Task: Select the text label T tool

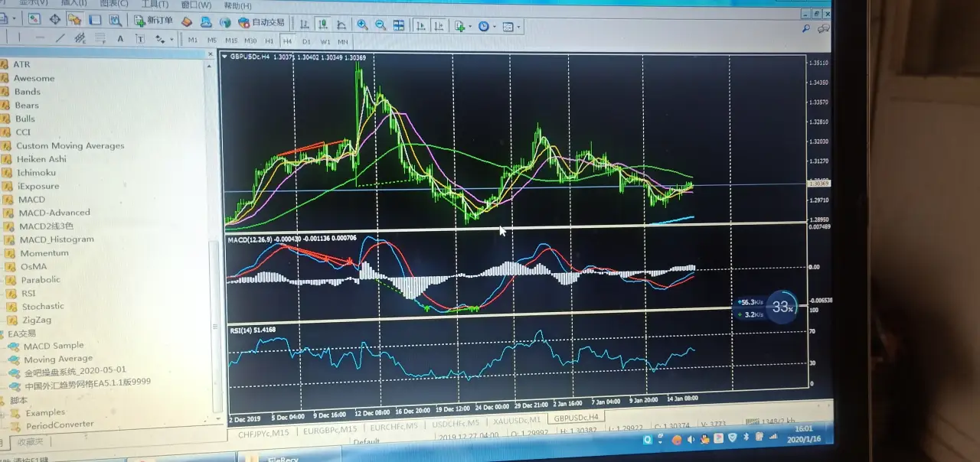Action: click(x=140, y=40)
